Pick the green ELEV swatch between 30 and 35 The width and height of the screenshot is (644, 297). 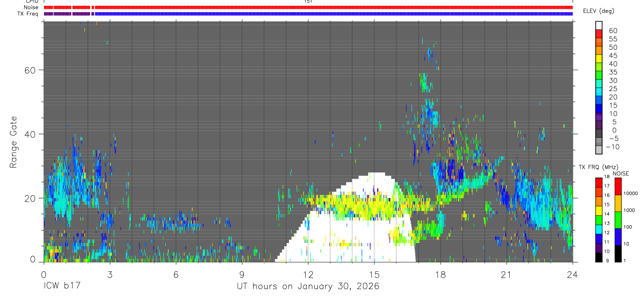tap(599, 76)
